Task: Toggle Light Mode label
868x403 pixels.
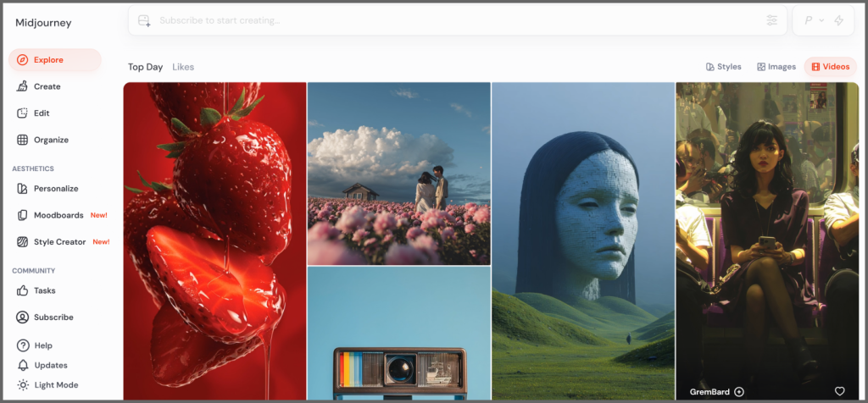Action: click(57, 384)
